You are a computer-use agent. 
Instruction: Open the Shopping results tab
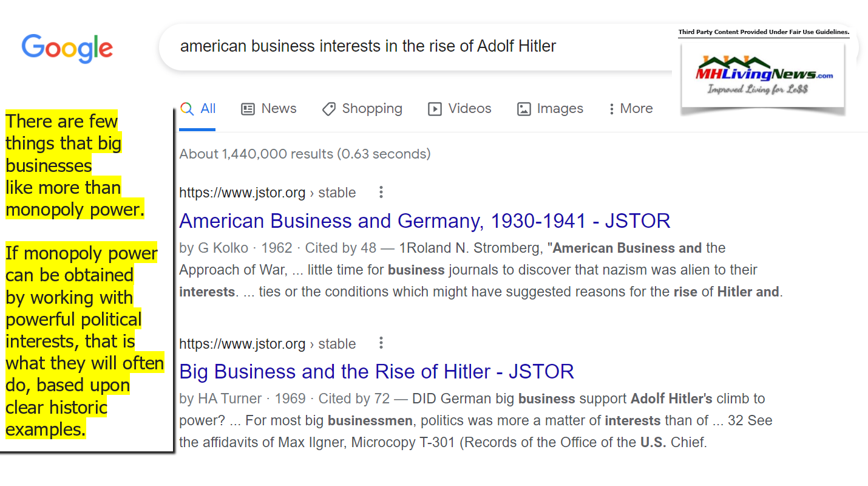coord(371,109)
